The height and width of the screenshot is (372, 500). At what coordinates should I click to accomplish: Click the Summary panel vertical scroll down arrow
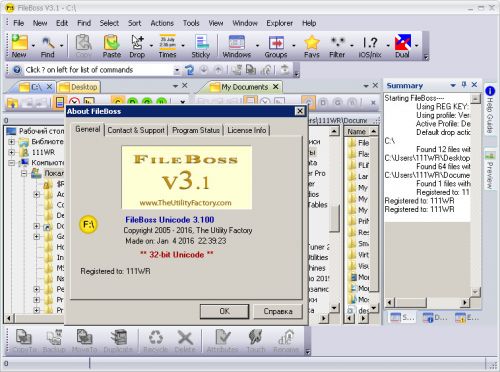(475, 292)
